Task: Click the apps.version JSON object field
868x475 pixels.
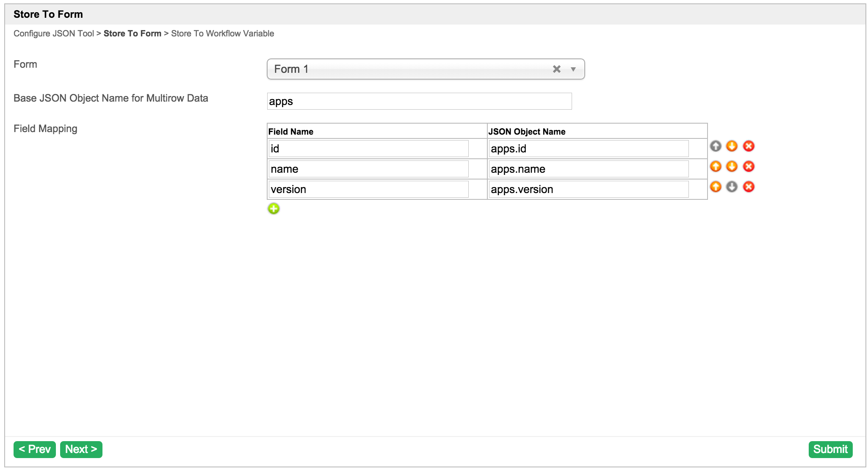Action: point(589,189)
